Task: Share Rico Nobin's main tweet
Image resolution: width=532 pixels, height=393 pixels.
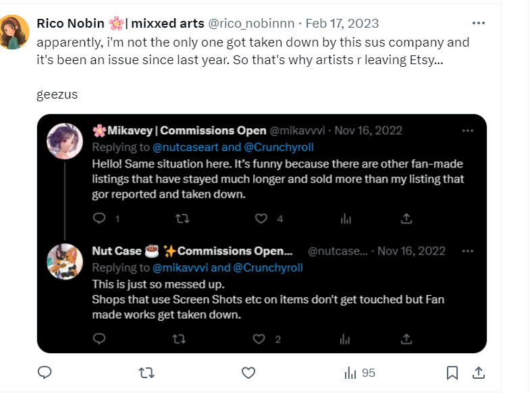Action: click(477, 373)
